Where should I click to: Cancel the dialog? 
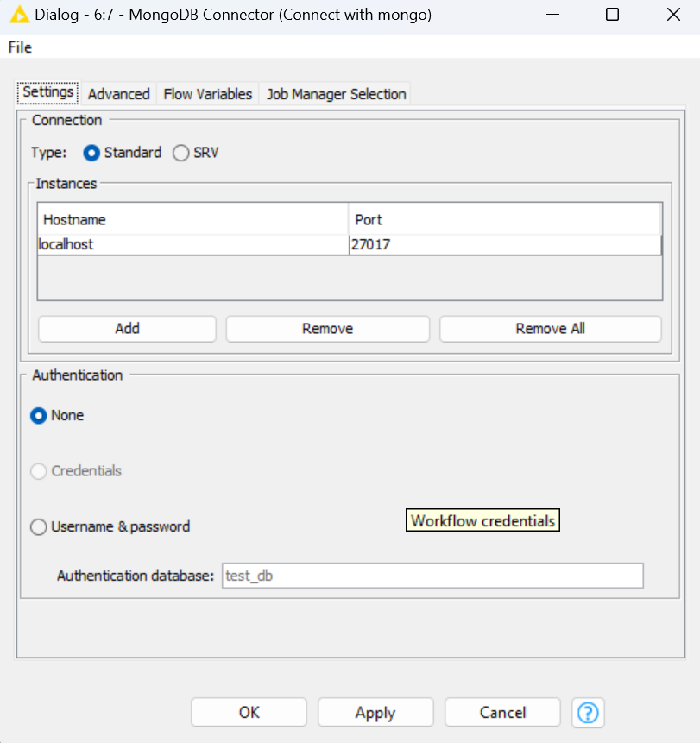502,712
